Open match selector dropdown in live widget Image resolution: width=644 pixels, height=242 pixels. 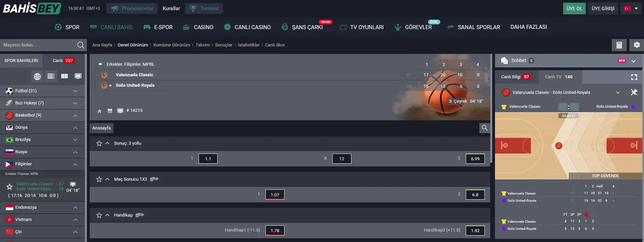tap(618, 92)
